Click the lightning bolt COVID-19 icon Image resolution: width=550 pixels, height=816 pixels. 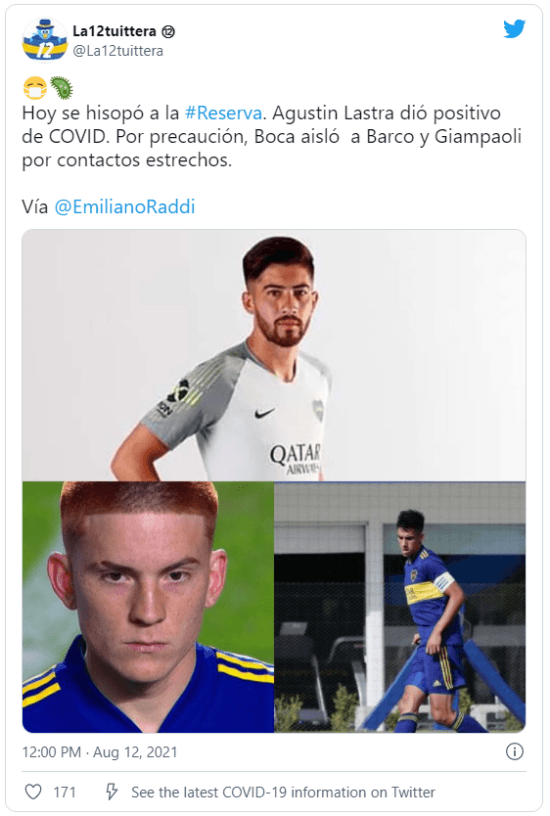click(x=111, y=792)
